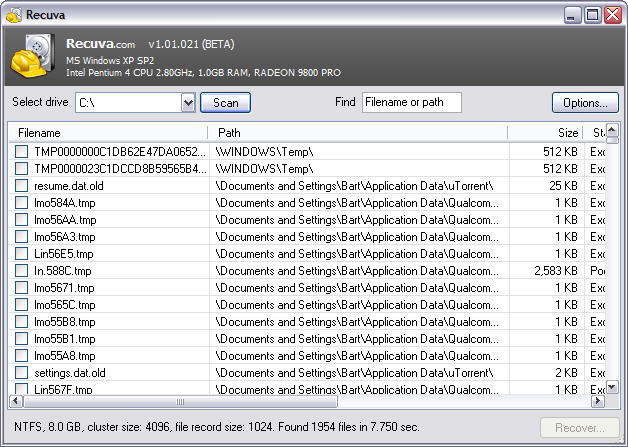
Task: Select the resume.dat.old filename
Action: tap(69, 186)
